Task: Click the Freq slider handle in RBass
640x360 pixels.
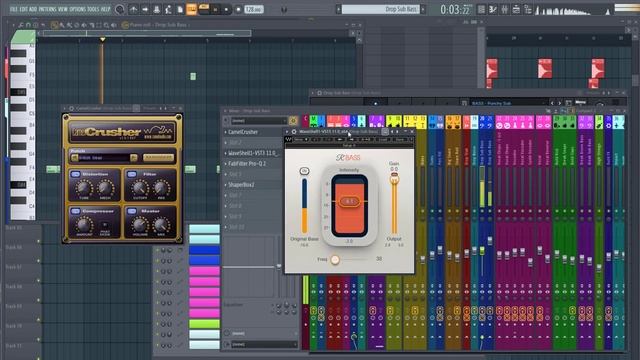Action: 335,260
